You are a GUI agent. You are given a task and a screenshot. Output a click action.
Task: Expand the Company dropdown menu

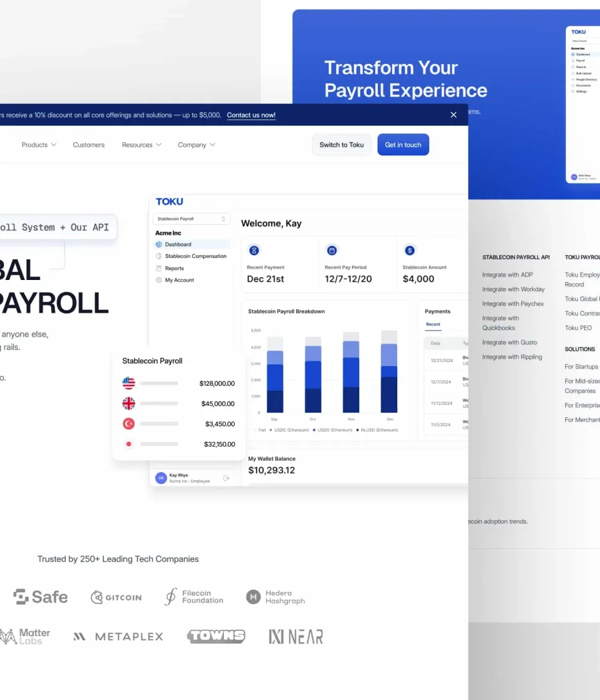(x=197, y=145)
